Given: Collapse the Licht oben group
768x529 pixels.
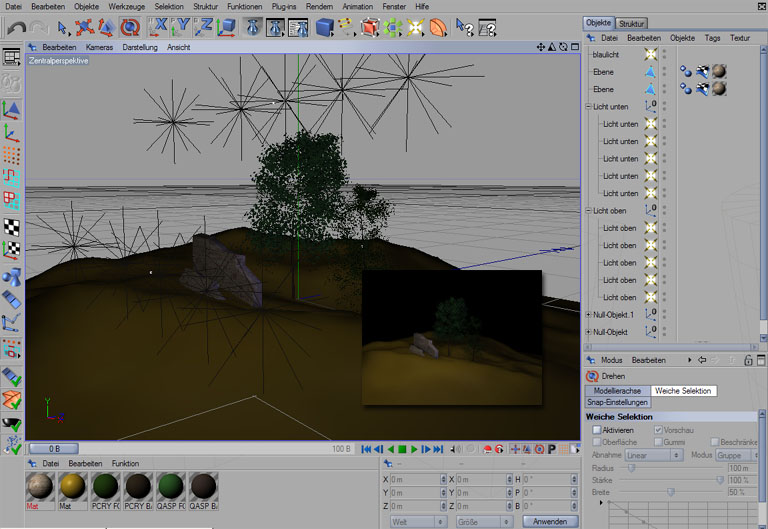Looking at the screenshot, I should [x=588, y=211].
